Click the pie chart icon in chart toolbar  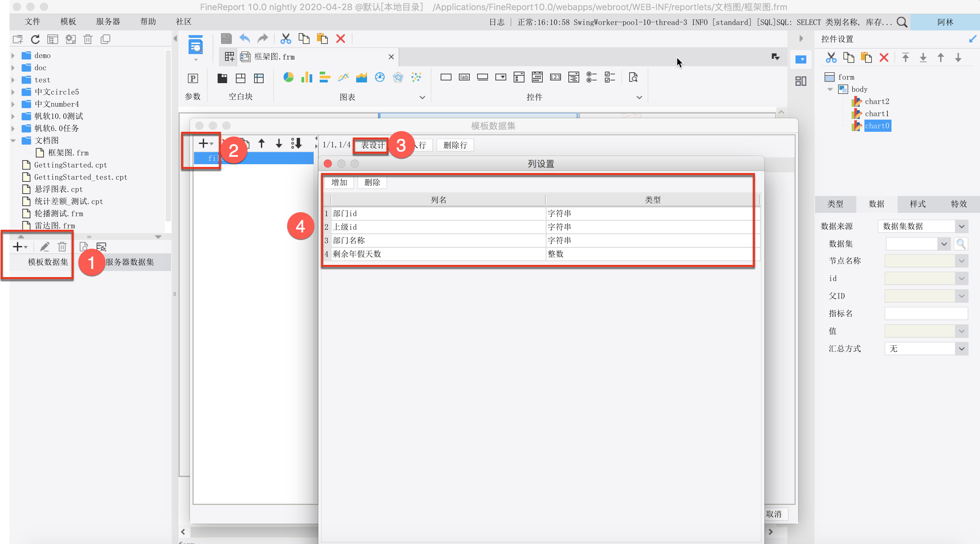tap(288, 78)
